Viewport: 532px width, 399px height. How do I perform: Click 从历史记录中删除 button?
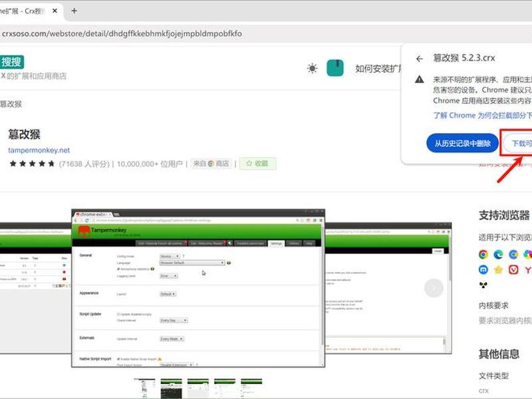462,144
